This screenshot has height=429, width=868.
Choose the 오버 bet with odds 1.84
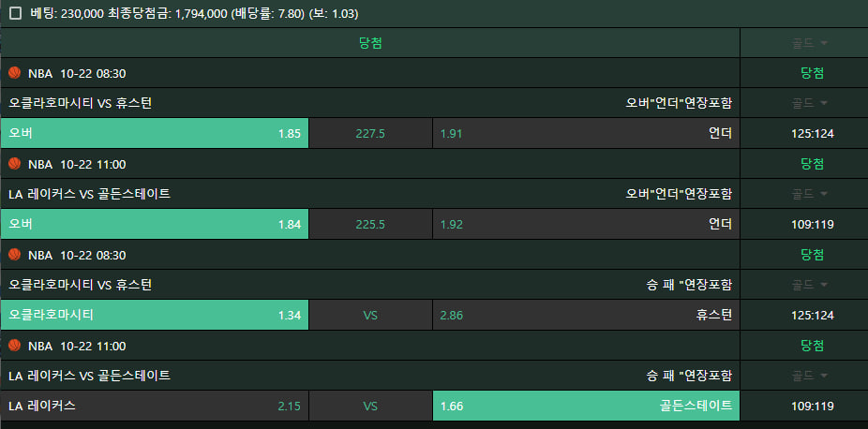pyautogui.click(x=155, y=225)
